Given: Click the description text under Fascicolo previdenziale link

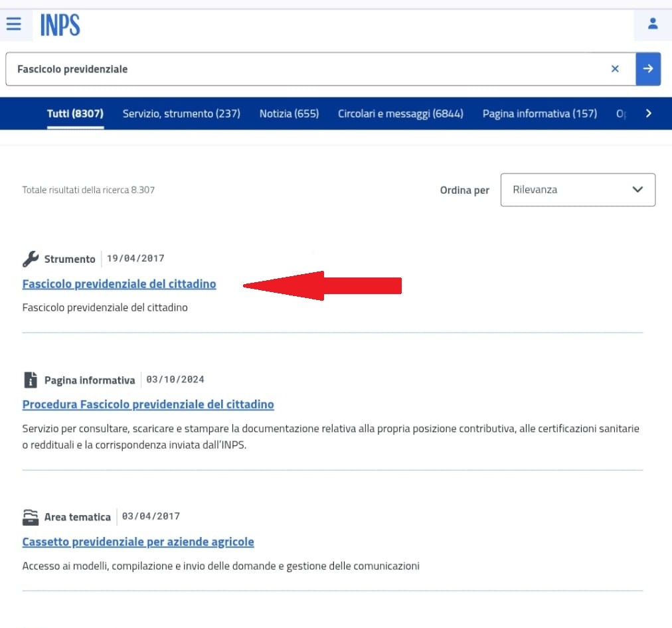Looking at the screenshot, I should point(105,307).
